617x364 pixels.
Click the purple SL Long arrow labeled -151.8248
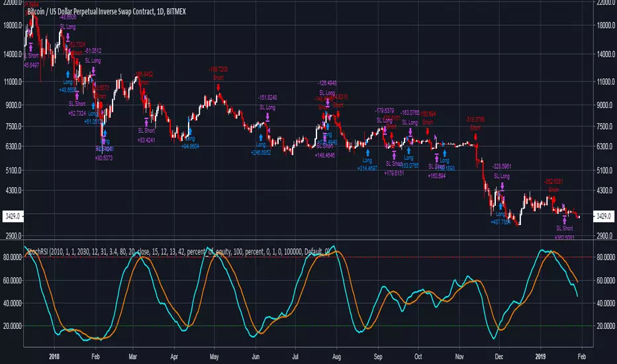[x=267, y=116]
